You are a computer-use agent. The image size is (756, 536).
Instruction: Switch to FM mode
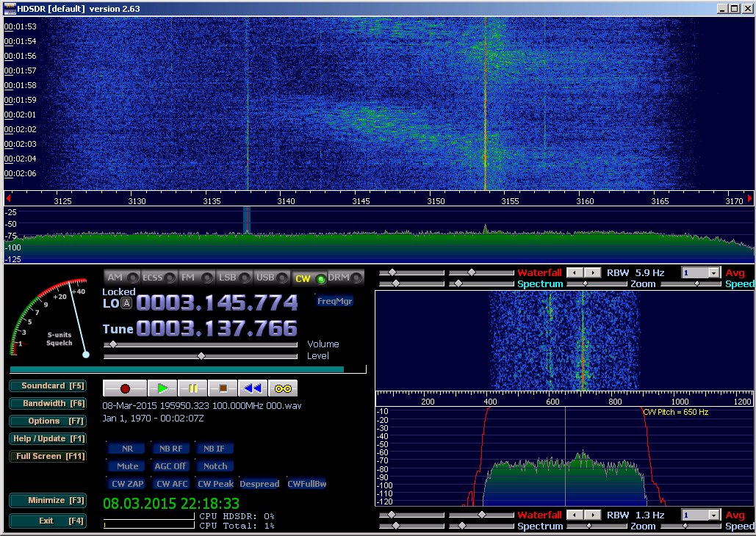coord(195,278)
